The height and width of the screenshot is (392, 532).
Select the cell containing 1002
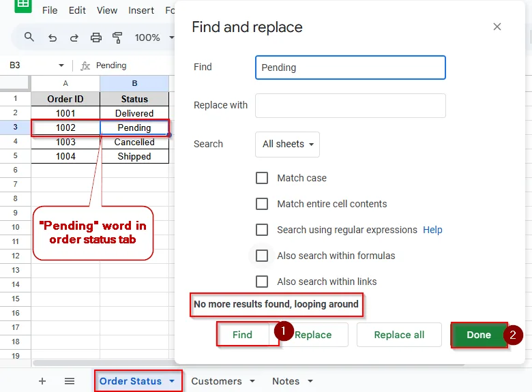[65, 127]
